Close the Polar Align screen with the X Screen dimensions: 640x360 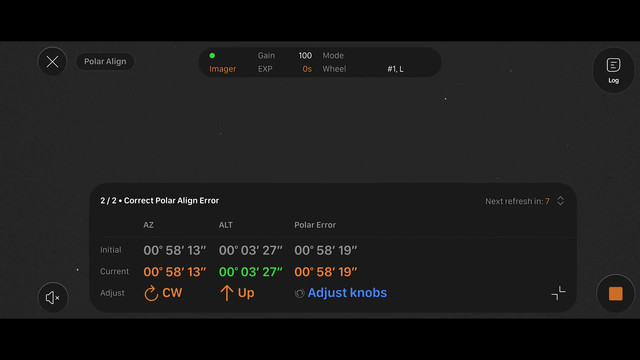tap(52, 62)
